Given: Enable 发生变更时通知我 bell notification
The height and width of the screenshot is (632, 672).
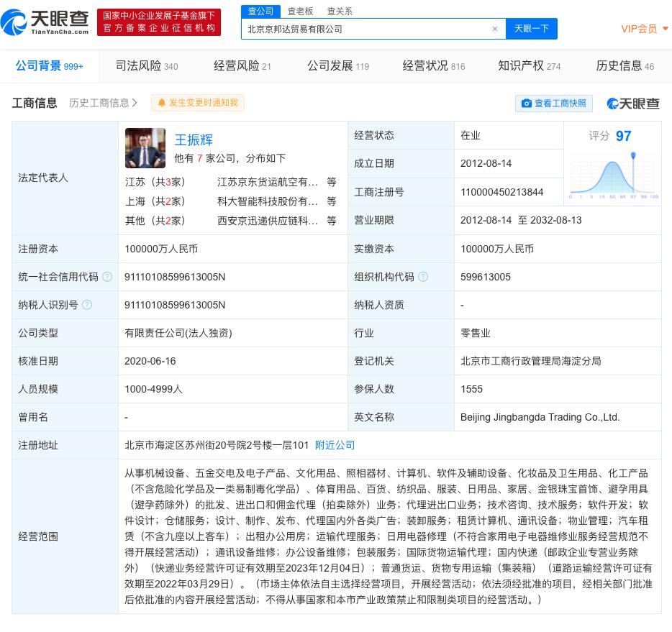Looking at the screenshot, I should coord(198,103).
